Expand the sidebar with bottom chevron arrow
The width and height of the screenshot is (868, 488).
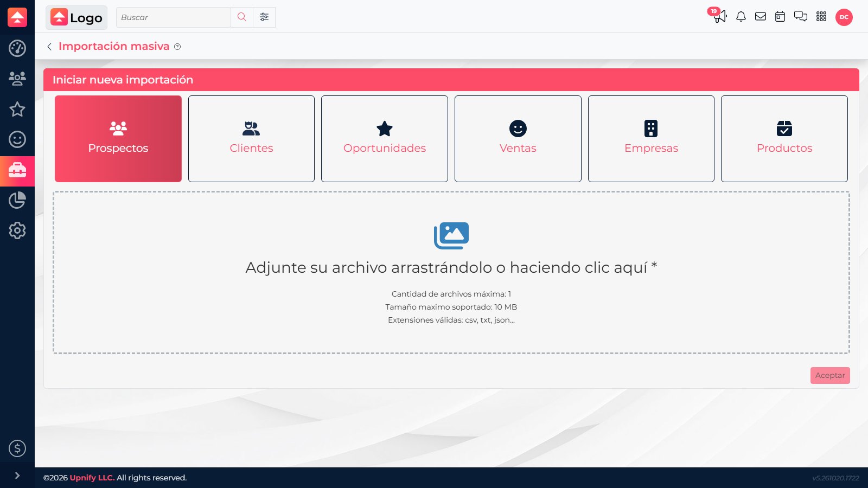17,476
